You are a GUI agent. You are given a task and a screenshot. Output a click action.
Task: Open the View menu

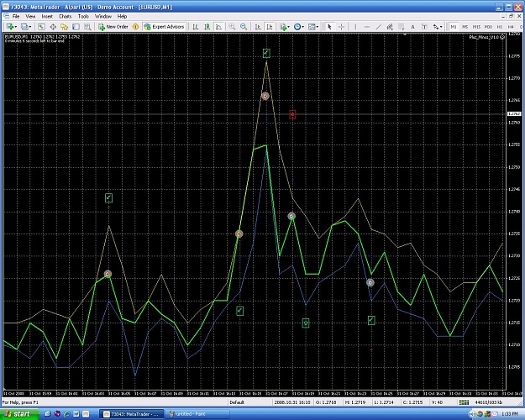click(x=30, y=17)
